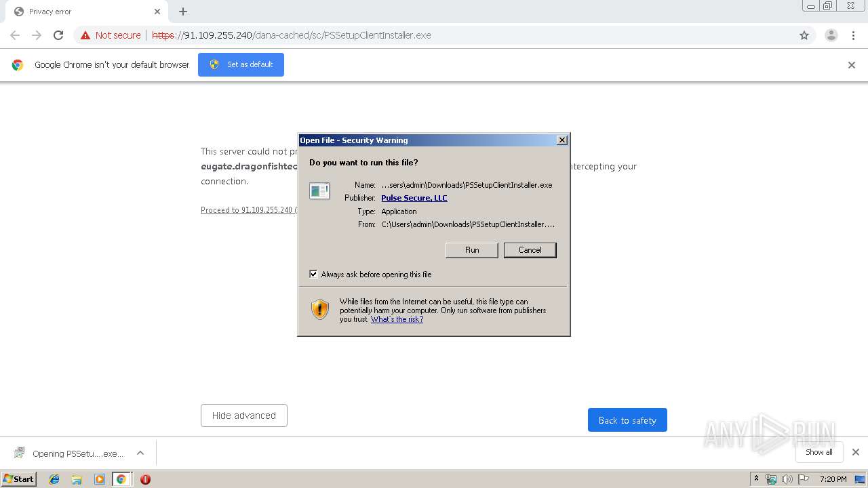The image size is (868, 488).
Task: Click the Back to safety button
Action: tap(627, 420)
